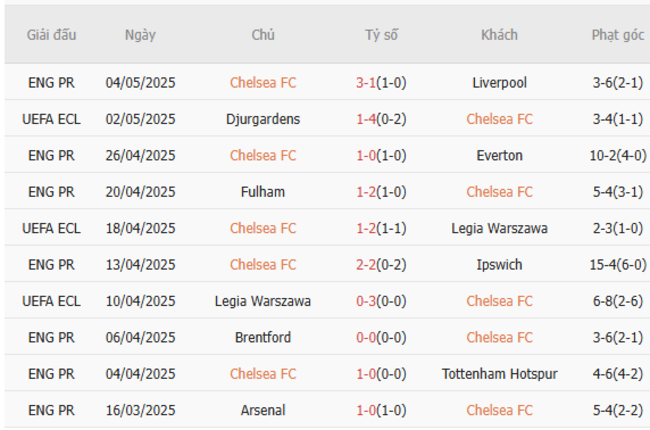Click the Fulham home team
This screenshot has height=430, width=650.
click(x=263, y=192)
